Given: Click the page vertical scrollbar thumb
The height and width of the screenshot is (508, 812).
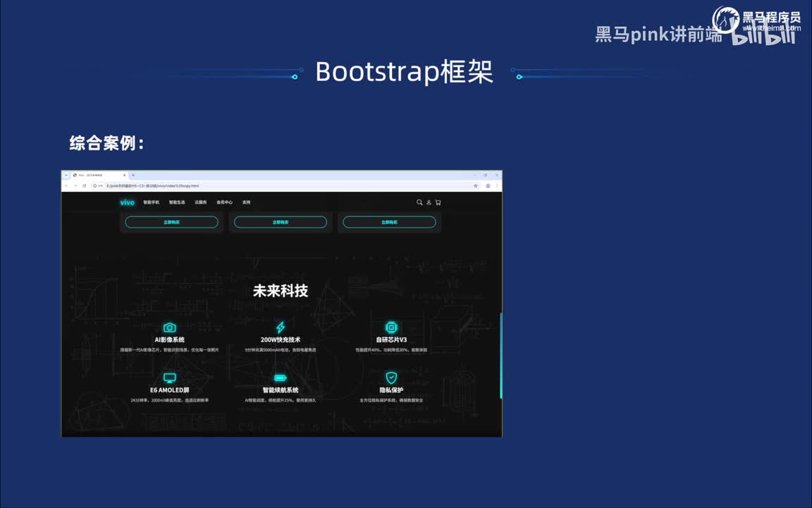Looking at the screenshot, I should 500,356.
